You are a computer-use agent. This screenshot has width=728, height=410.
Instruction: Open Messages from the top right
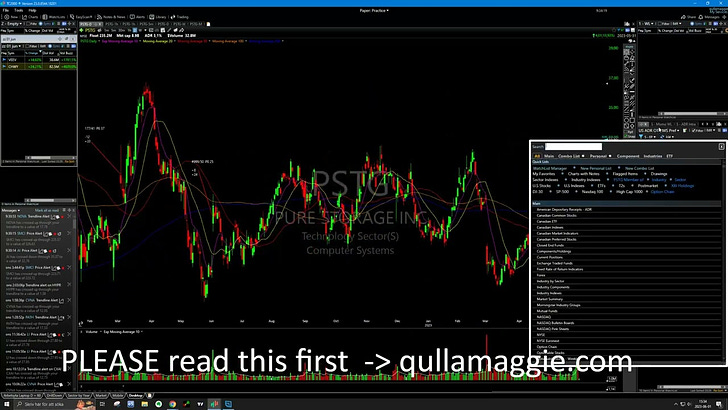click(x=709, y=17)
